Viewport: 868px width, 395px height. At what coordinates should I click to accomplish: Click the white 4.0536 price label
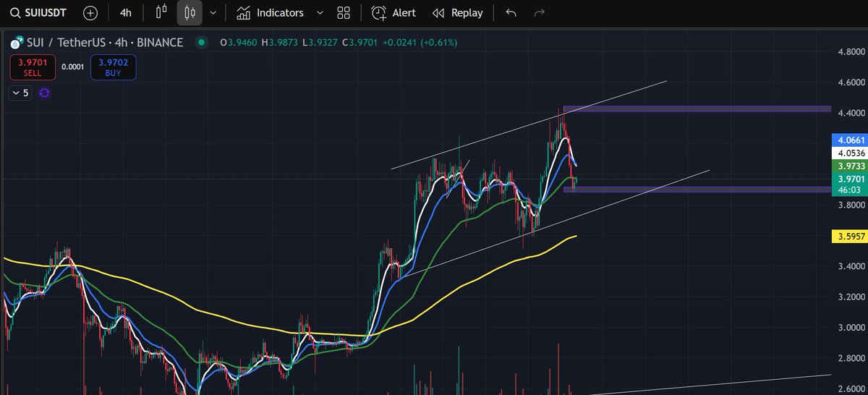pyautogui.click(x=848, y=153)
